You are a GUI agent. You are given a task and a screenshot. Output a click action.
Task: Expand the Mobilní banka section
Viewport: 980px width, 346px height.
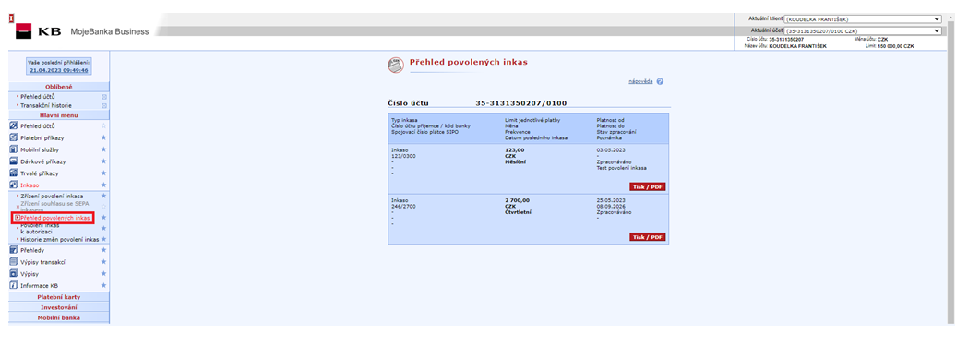(59, 317)
